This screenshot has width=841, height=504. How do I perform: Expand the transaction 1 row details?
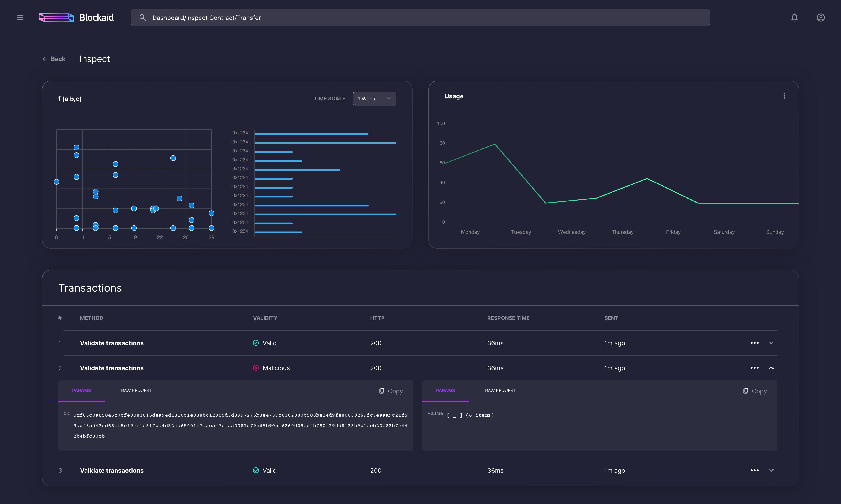point(771,343)
